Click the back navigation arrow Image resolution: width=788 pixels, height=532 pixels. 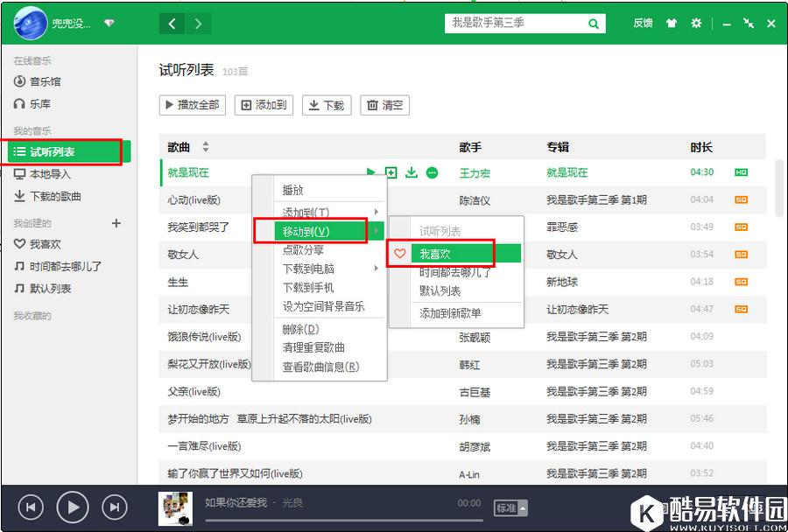point(172,23)
